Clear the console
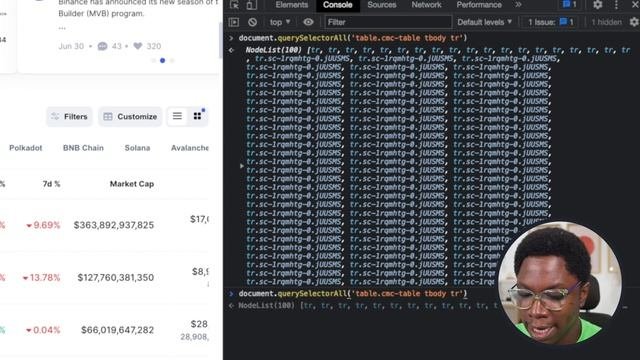640x360 pixels. pyautogui.click(x=252, y=22)
